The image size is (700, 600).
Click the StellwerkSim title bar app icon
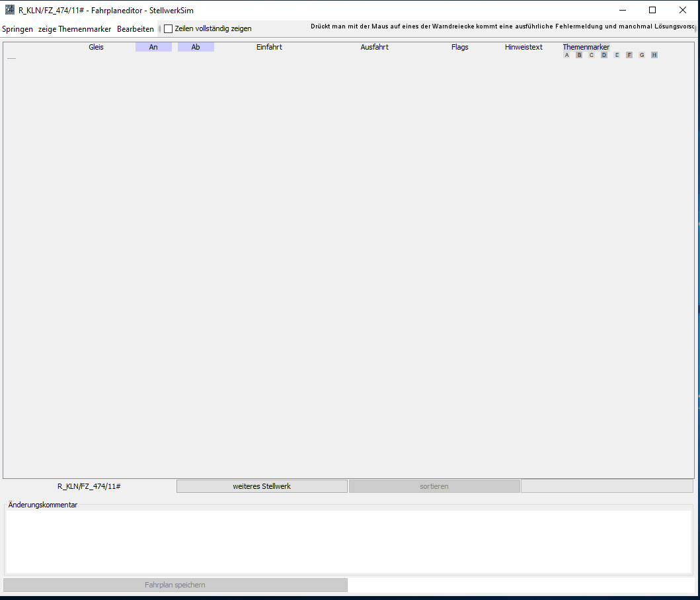9,10
